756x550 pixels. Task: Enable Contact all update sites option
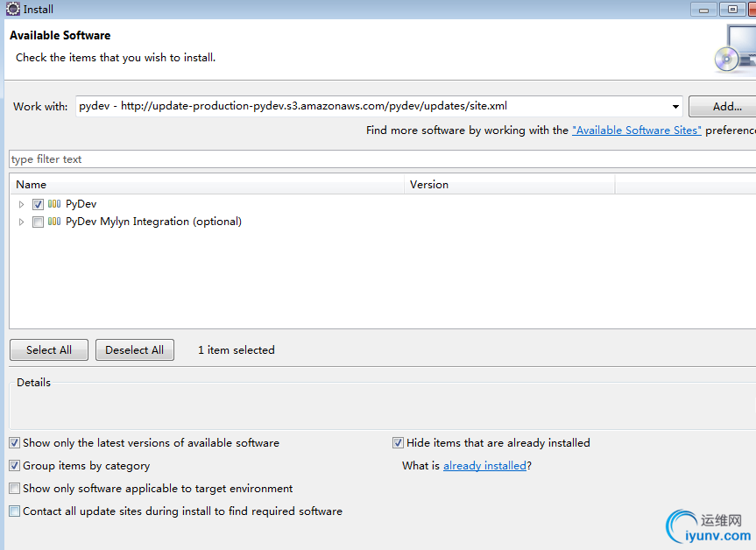click(x=14, y=511)
